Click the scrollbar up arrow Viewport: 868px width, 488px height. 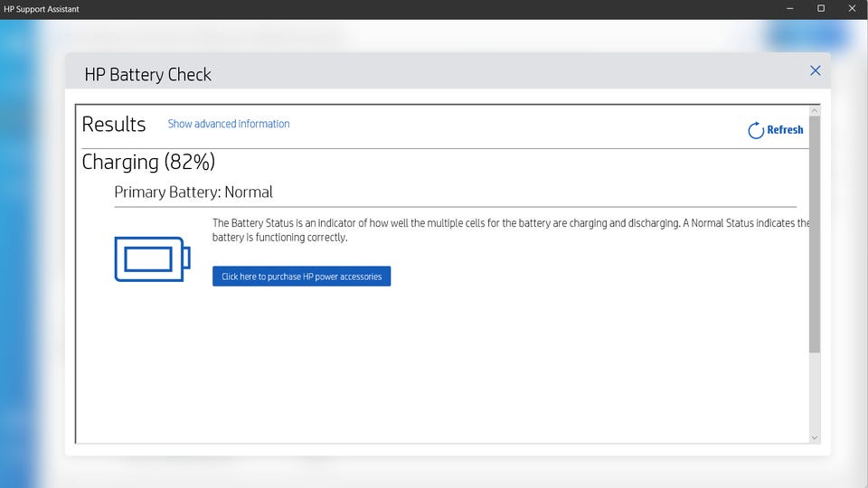[815, 110]
